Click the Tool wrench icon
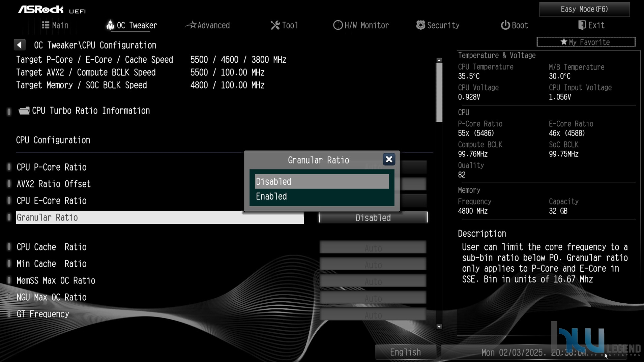The image size is (644, 362). (x=275, y=25)
